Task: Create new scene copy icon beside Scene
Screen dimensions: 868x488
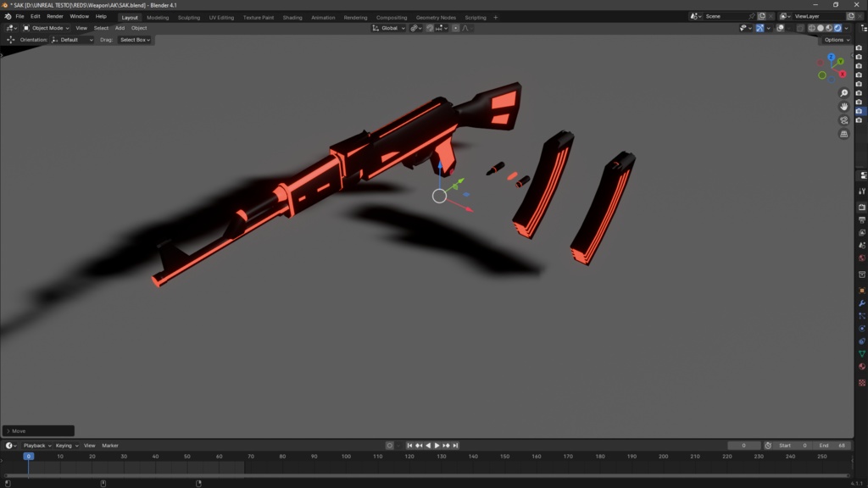Action: click(x=762, y=17)
